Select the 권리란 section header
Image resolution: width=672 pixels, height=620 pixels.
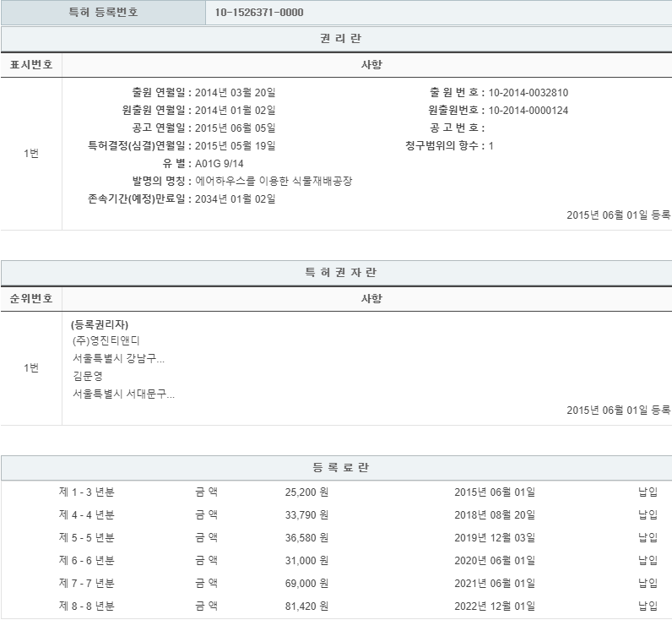click(336, 39)
